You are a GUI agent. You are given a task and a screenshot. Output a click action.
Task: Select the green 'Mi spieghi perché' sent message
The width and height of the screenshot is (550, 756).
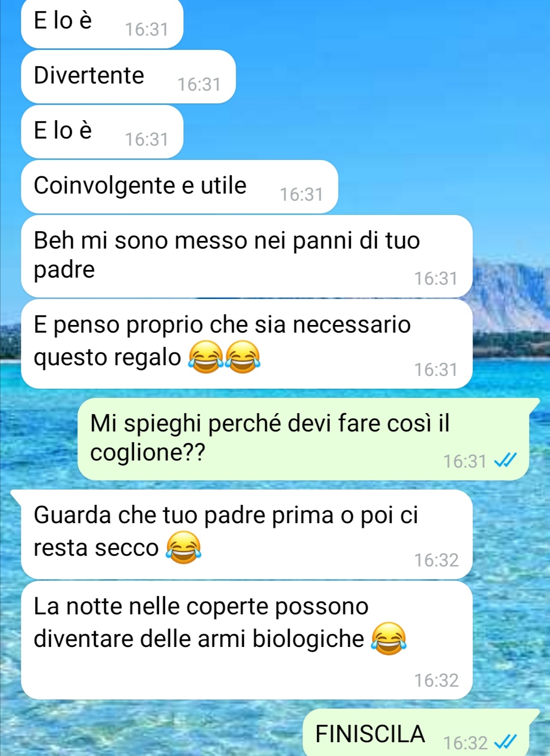click(x=304, y=439)
